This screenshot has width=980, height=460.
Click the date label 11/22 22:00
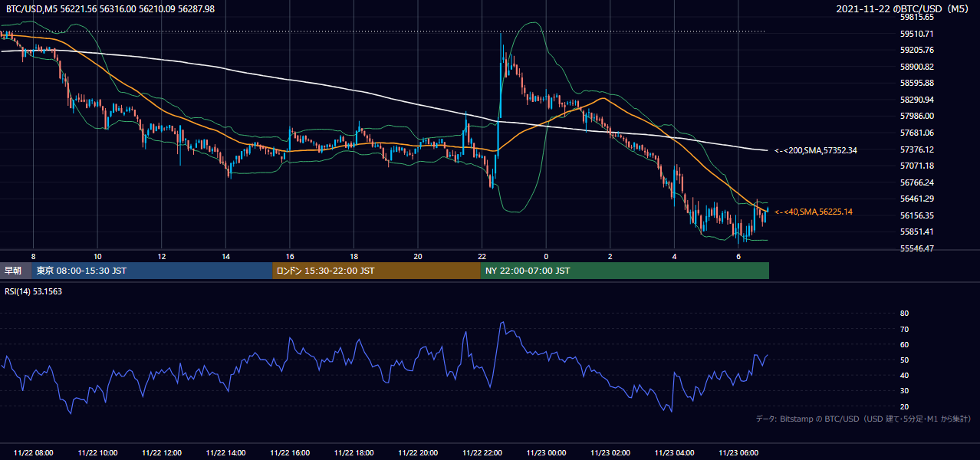point(482,453)
